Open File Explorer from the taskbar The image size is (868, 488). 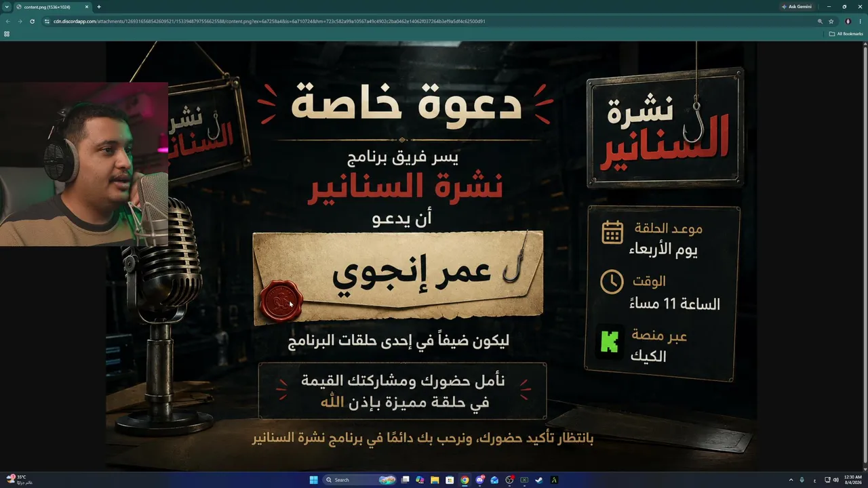click(435, 480)
